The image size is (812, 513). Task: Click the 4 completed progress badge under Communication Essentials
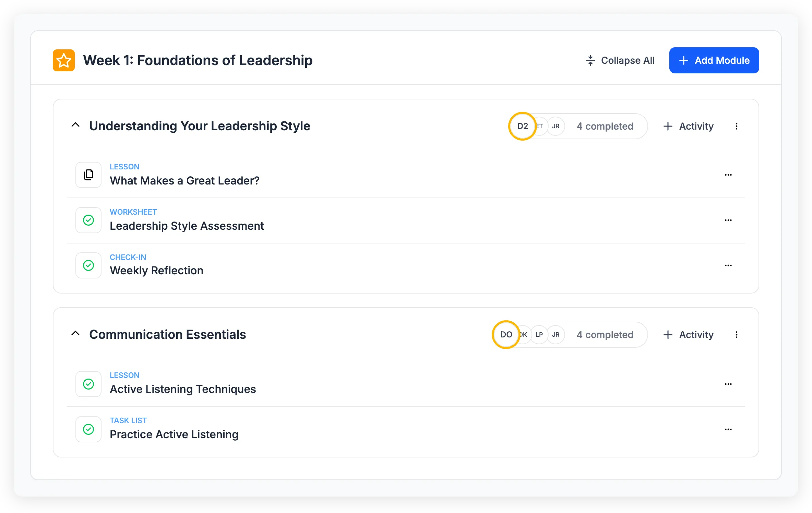pyautogui.click(x=605, y=335)
